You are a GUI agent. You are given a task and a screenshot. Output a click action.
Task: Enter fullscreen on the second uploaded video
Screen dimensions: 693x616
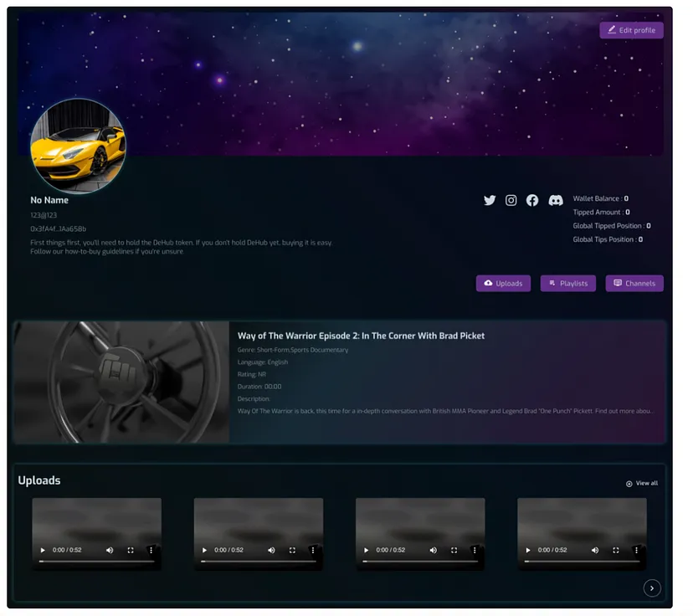click(292, 550)
